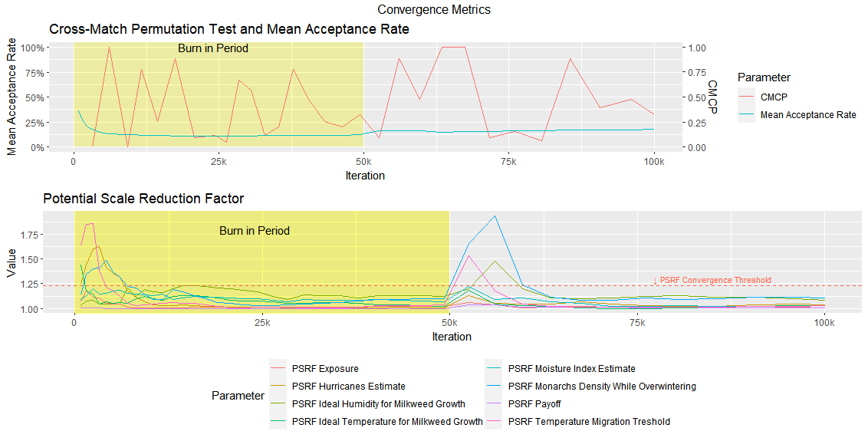Click the '1.00' tick on the Value axis

[28, 309]
